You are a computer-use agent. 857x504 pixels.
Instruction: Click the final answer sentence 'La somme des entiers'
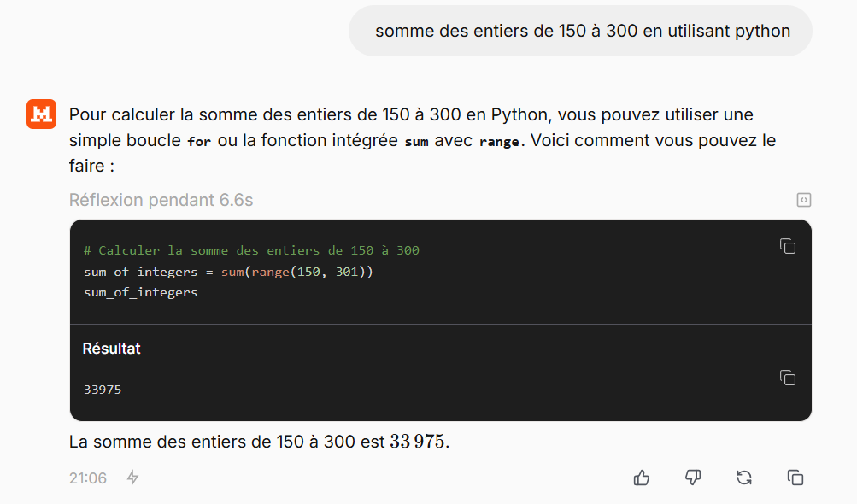[x=259, y=442]
